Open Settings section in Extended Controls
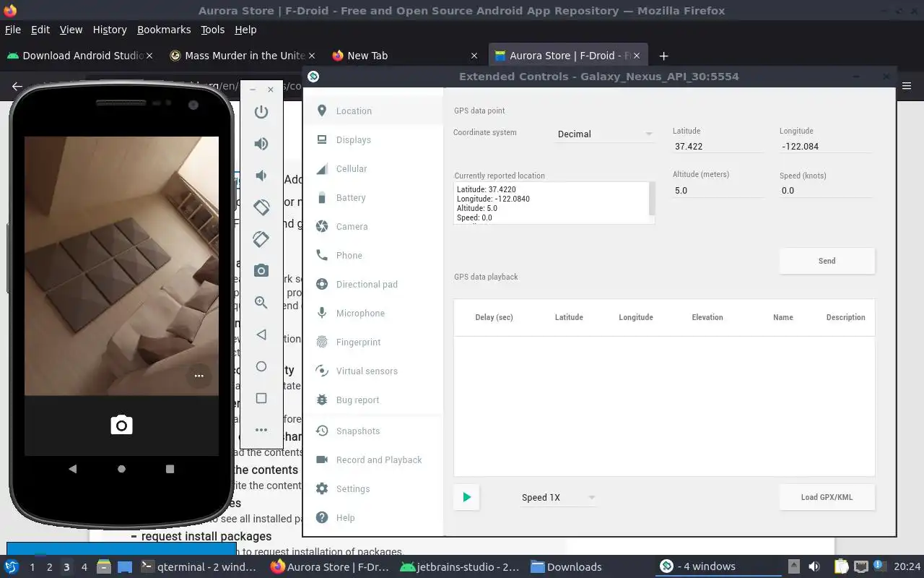This screenshot has width=924, height=578. click(373, 488)
